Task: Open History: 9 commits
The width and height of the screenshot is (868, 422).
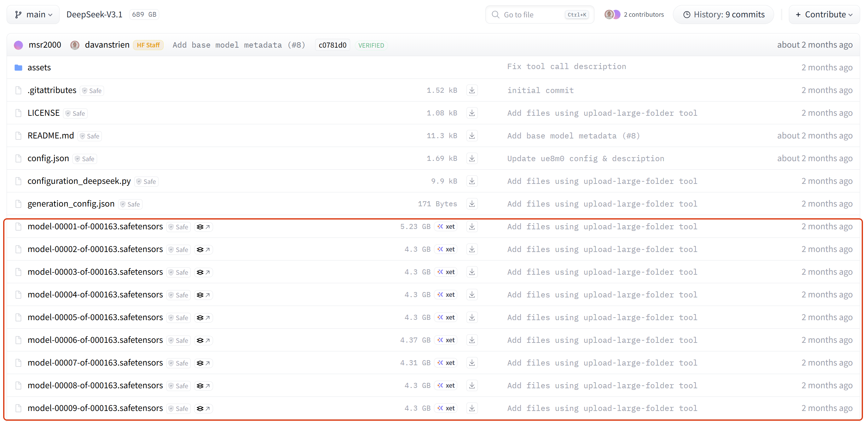Action: [723, 15]
